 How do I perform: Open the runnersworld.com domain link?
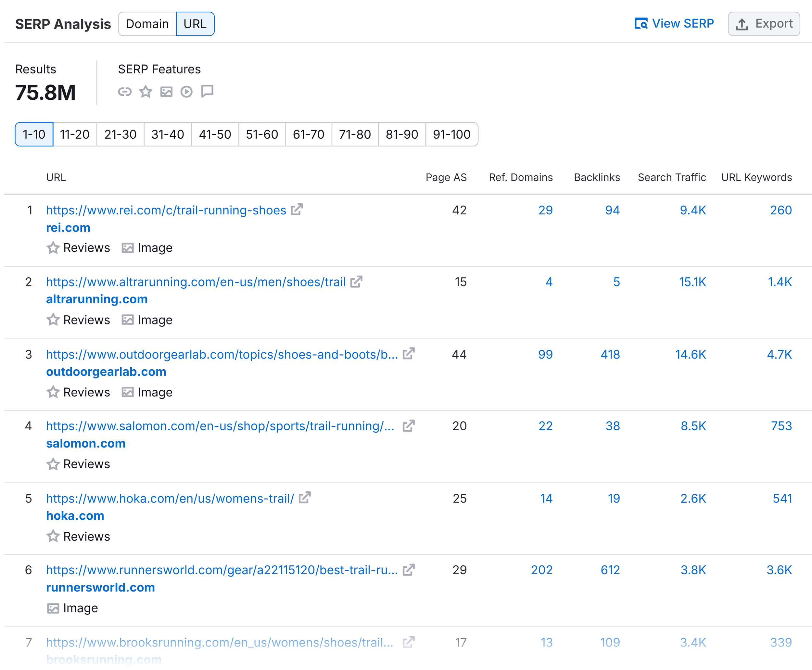click(100, 588)
